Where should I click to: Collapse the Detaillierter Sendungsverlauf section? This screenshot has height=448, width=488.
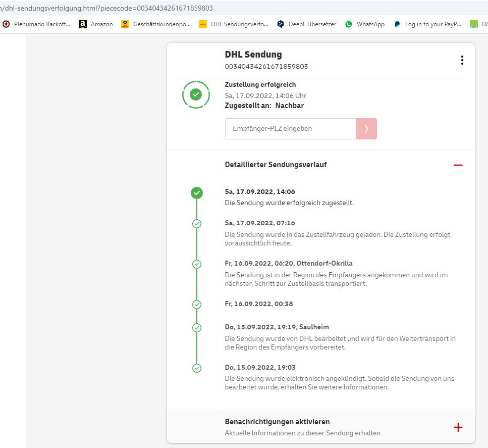pos(458,165)
